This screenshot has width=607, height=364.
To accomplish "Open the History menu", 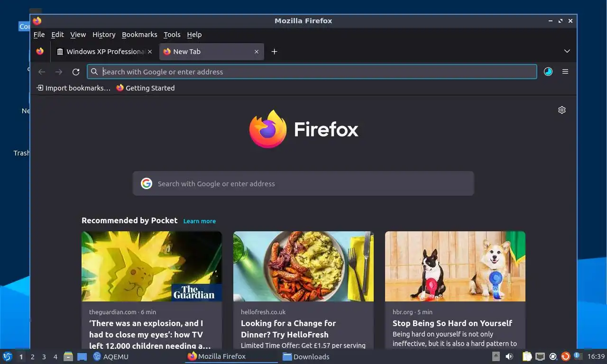I will click(x=104, y=35).
